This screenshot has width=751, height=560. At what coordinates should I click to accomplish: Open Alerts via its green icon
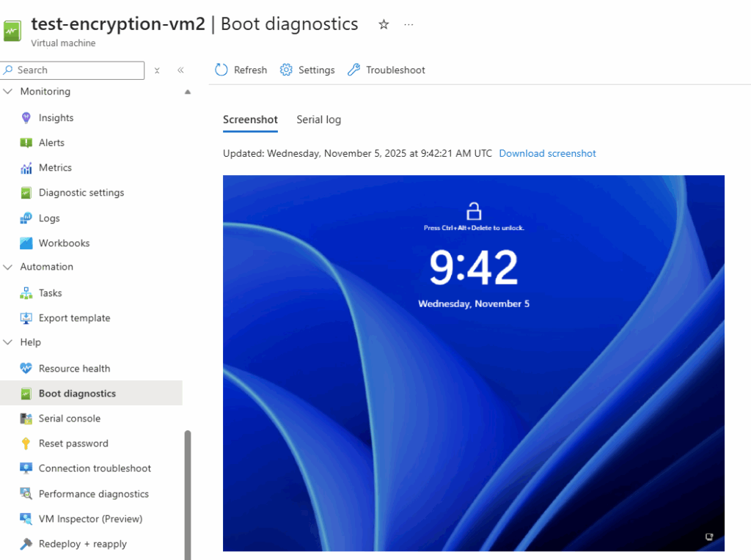26,143
